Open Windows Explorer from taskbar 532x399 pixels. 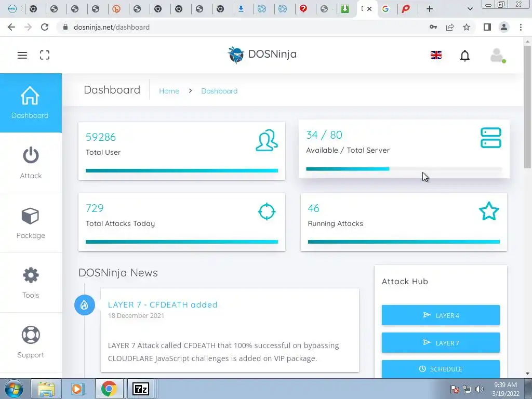pos(46,389)
